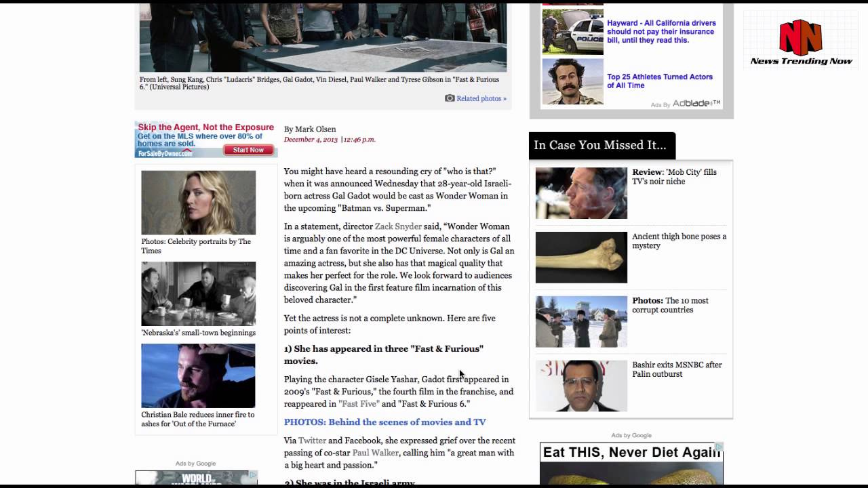
Task: Click the AdChoices icon on Eat THIS ad
Action: point(719,447)
